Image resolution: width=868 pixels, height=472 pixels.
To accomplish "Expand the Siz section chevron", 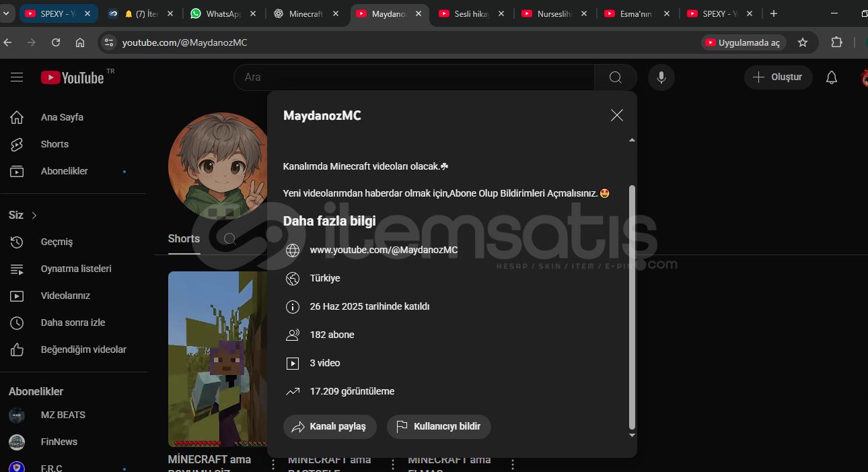I will tap(34, 215).
